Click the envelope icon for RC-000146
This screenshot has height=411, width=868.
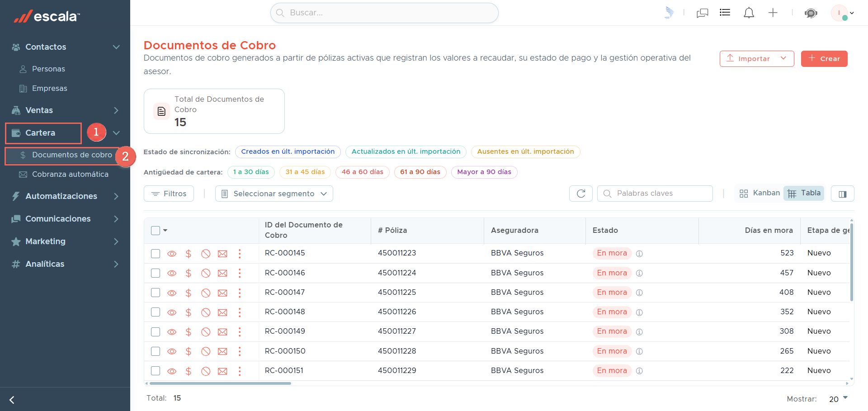coord(222,273)
